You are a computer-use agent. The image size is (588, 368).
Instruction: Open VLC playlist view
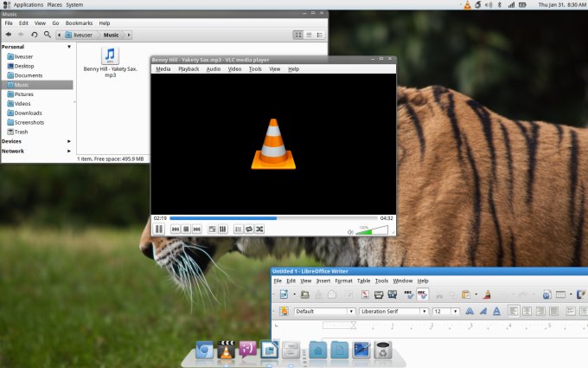click(x=239, y=229)
